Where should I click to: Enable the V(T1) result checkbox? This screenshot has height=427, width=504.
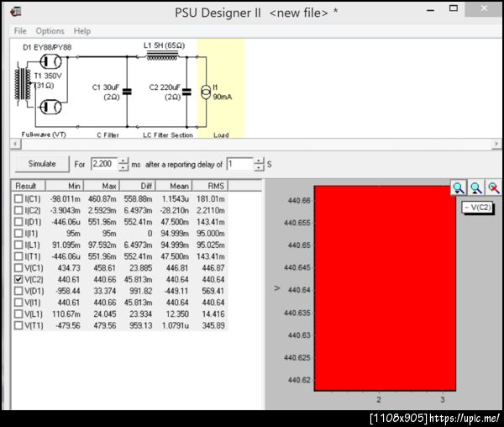[x=18, y=325]
